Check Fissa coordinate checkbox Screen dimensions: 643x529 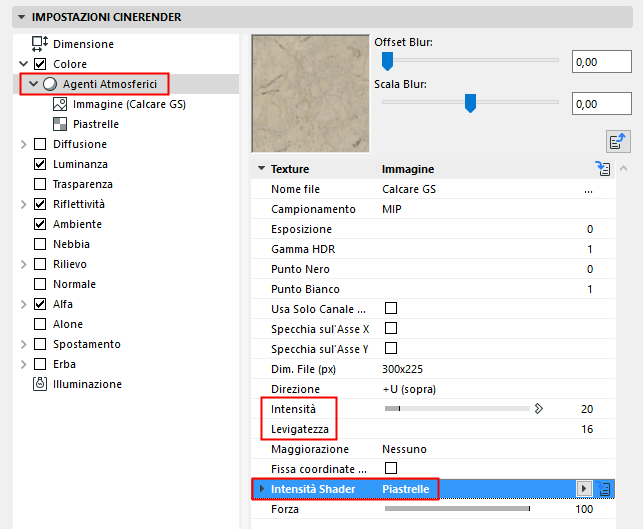click(391, 468)
